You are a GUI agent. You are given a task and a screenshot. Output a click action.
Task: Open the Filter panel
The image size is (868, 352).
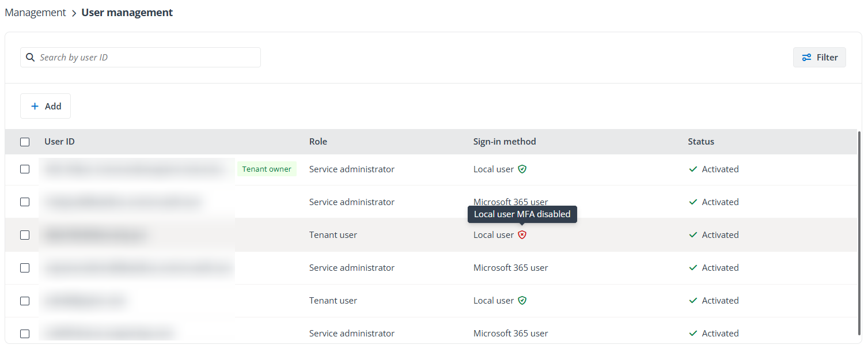820,57
